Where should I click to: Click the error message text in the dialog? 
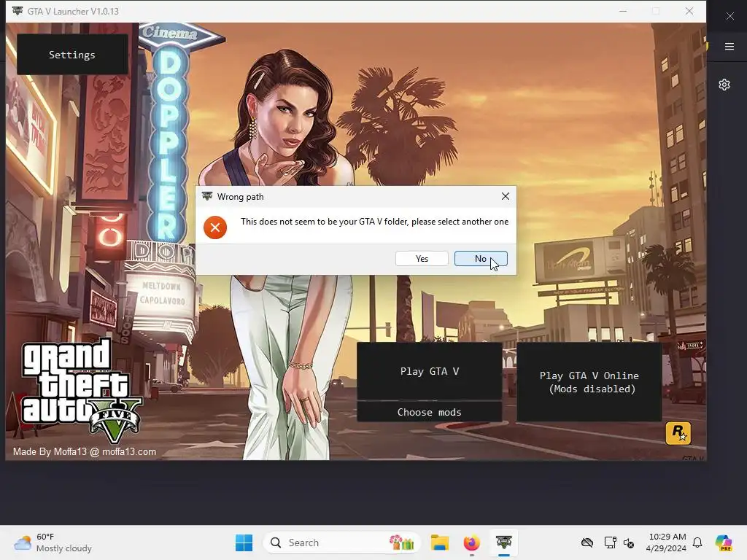pyautogui.click(x=374, y=222)
